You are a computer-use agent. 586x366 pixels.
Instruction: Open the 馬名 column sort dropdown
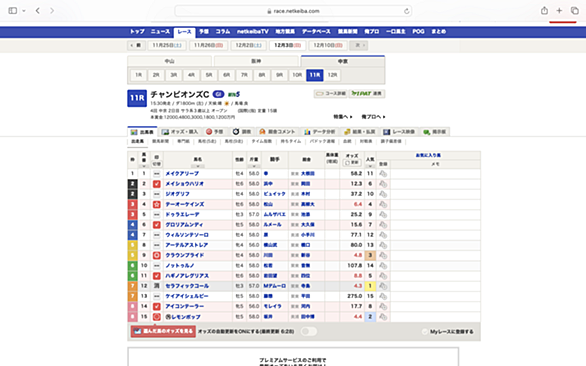(x=198, y=166)
